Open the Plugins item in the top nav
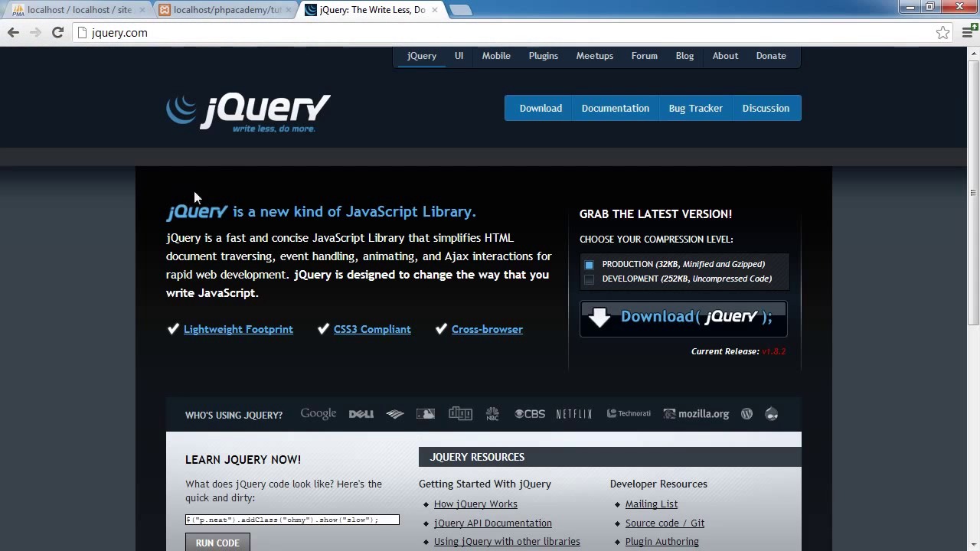 (544, 56)
